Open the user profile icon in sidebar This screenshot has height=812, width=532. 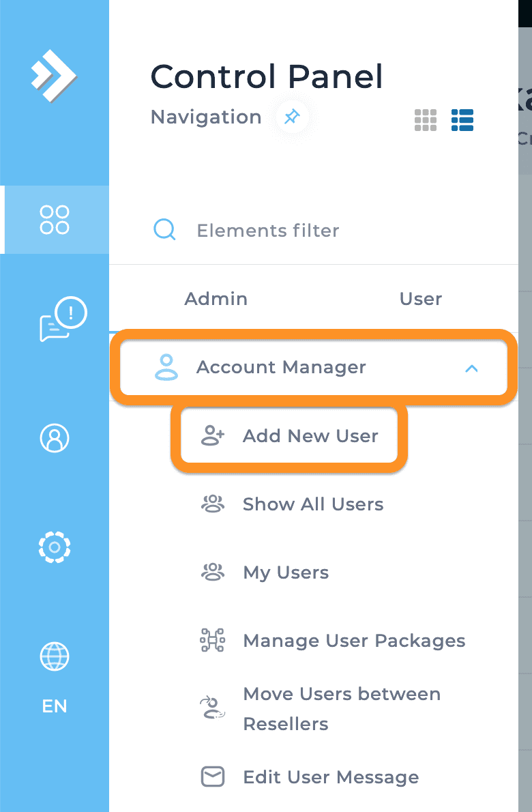click(x=54, y=439)
